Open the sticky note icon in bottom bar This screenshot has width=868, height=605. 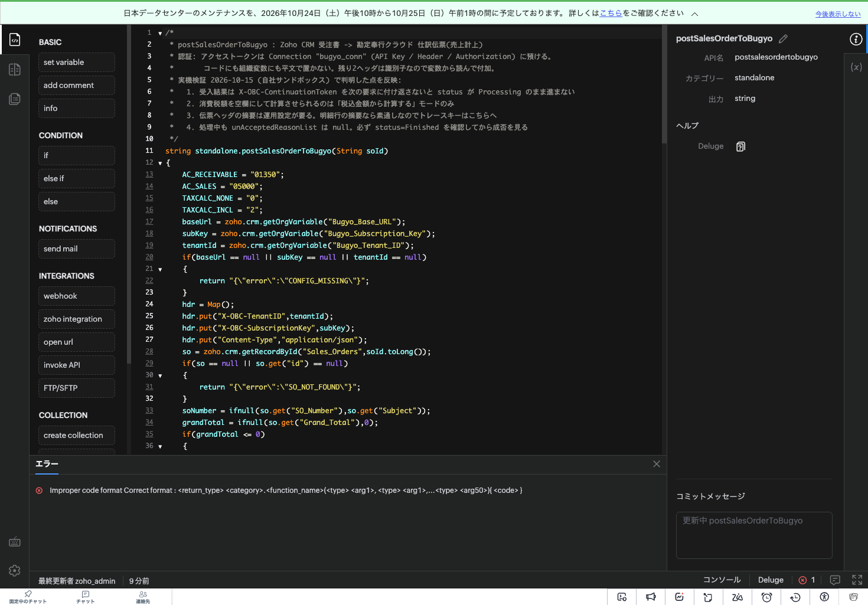coord(709,597)
